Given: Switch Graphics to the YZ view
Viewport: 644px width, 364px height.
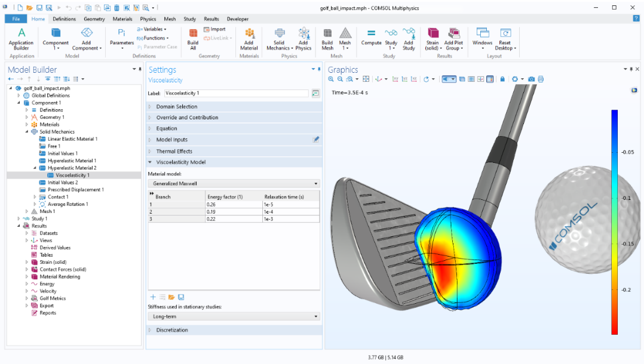Looking at the screenshot, I should 404,79.
